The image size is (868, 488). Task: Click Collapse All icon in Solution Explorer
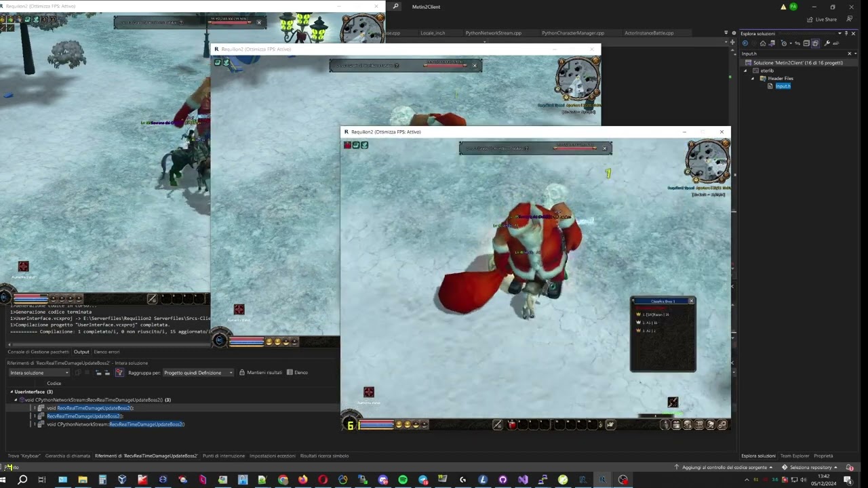806,43
